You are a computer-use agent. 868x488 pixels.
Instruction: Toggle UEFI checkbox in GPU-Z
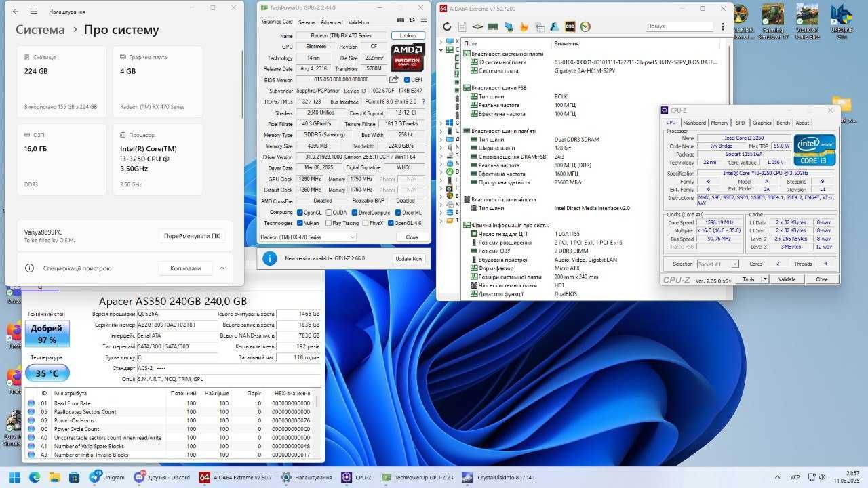tap(407, 79)
